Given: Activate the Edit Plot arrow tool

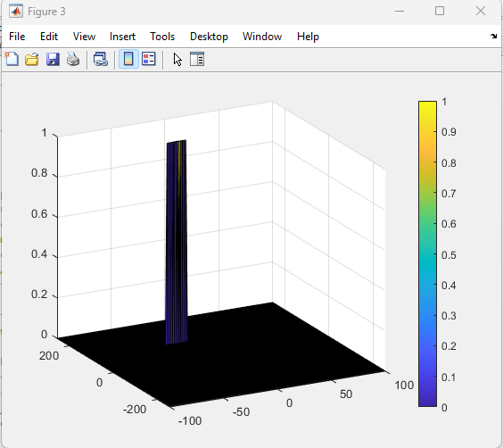Looking at the screenshot, I should [177, 60].
